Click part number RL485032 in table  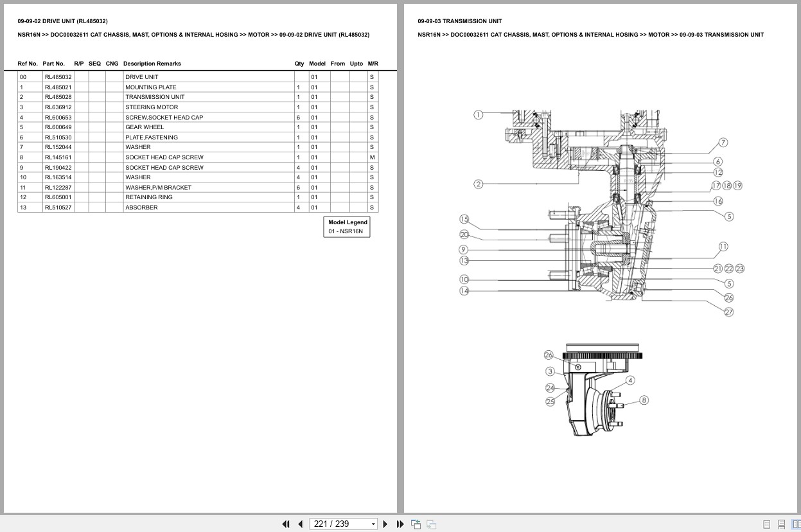(58, 77)
